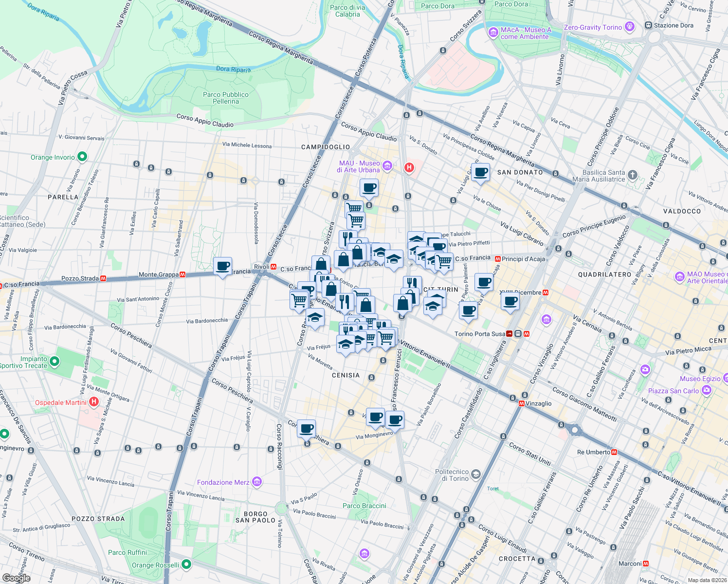The image size is (728, 584).
Task: Select the green marker at Orange Rosselli
Action: 186,565
